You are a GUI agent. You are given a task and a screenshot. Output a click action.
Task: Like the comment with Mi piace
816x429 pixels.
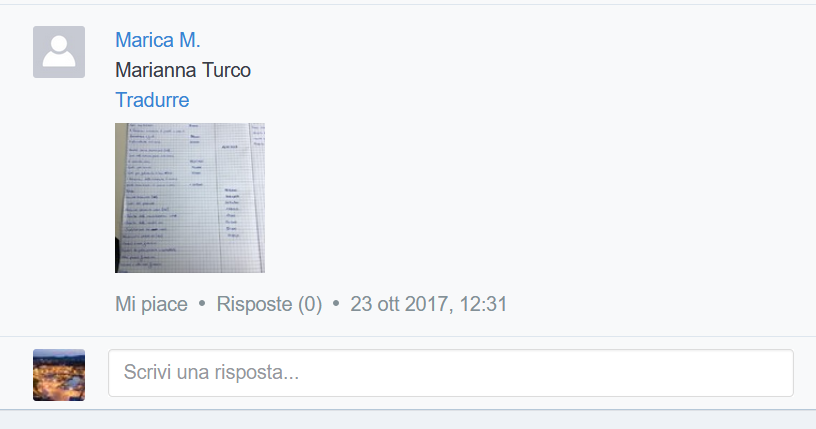click(x=151, y=304)
